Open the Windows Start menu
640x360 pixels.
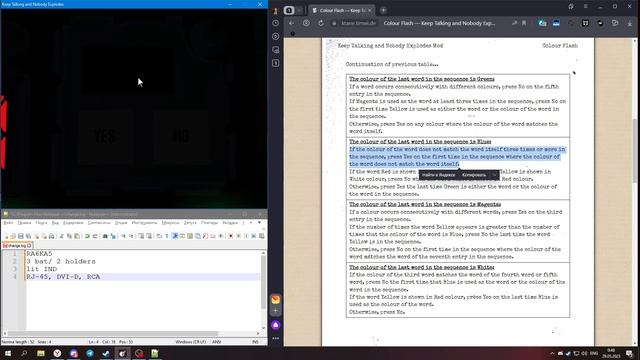tap(7, 353)
